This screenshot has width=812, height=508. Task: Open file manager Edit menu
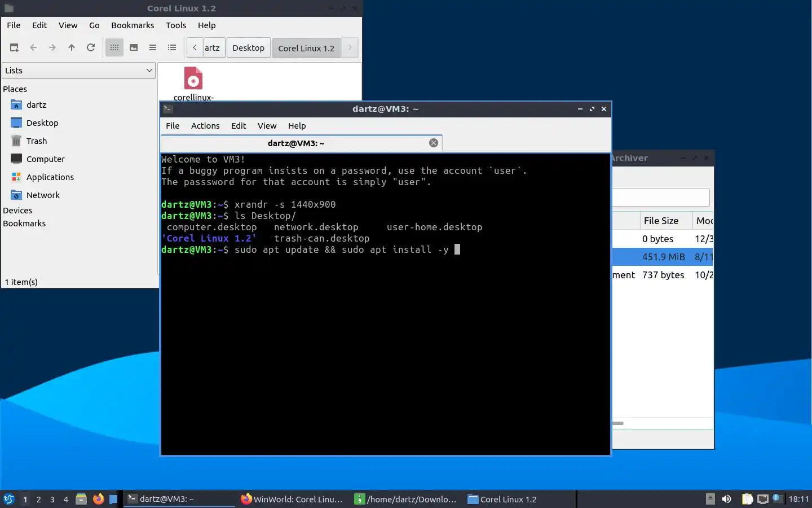pos(39,25)
